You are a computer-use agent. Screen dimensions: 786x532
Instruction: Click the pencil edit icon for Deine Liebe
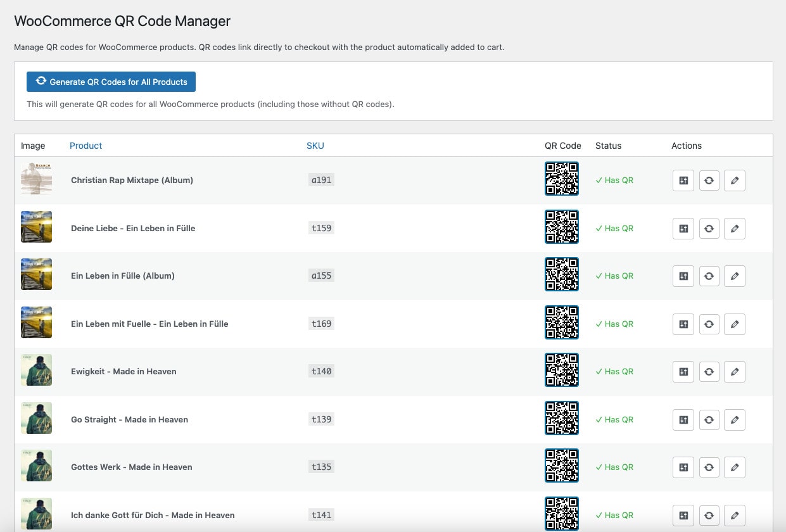coord(734,229)
